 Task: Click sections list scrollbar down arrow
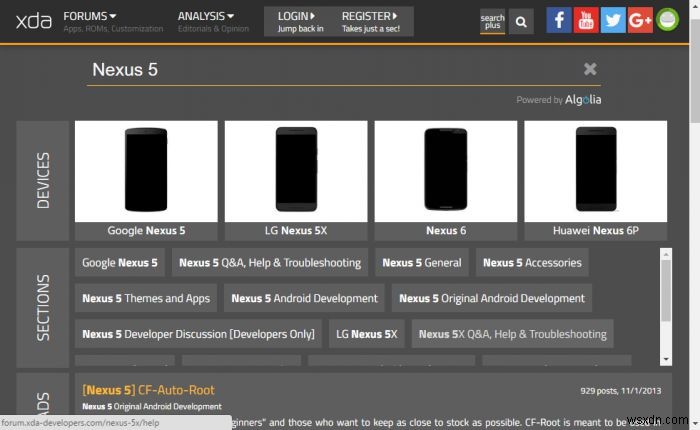[666, 359]
